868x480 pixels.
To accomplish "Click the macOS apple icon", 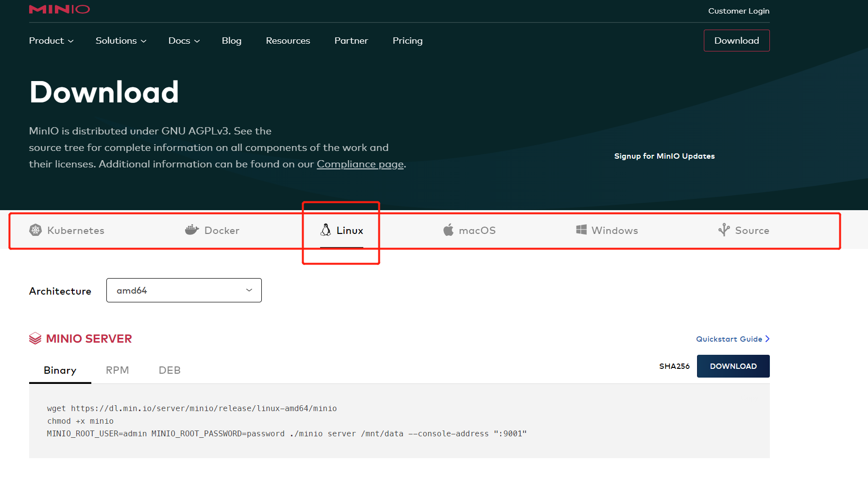I will pyautogui.click(x=448, y=230).
